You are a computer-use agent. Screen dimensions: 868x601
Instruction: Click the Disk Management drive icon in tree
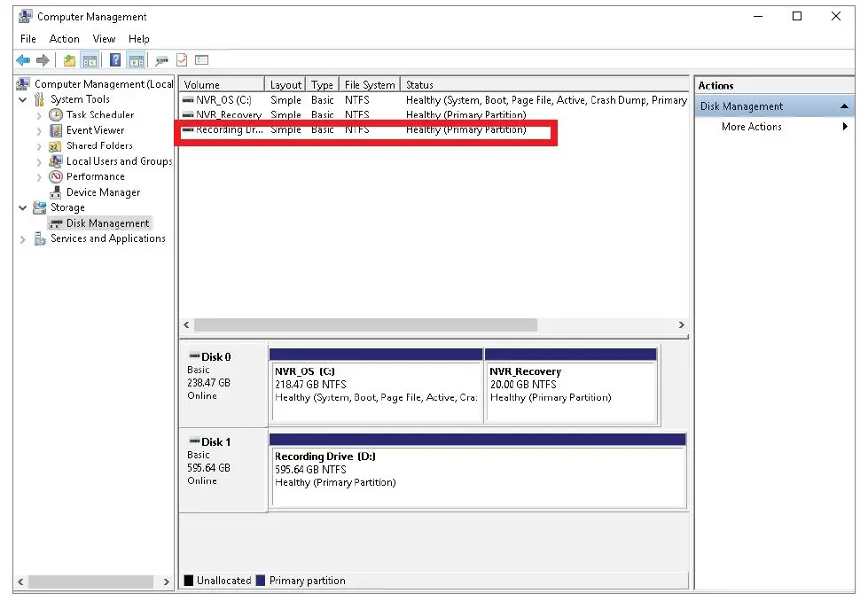pos(55,223)
